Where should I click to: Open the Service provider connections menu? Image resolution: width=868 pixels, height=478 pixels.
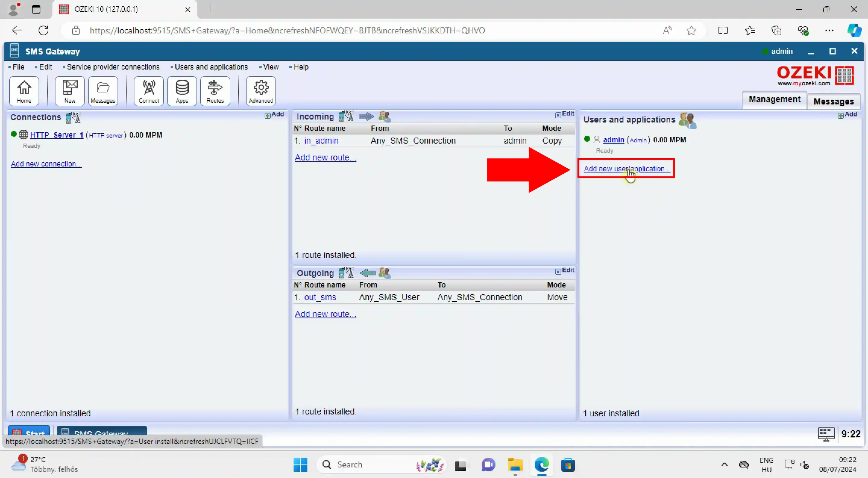(113, 67)
